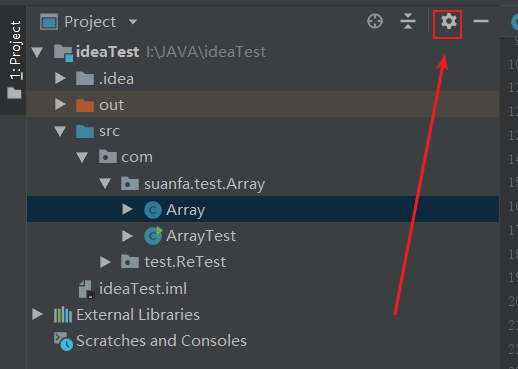Click the Project panel title text

coord(90,23)
